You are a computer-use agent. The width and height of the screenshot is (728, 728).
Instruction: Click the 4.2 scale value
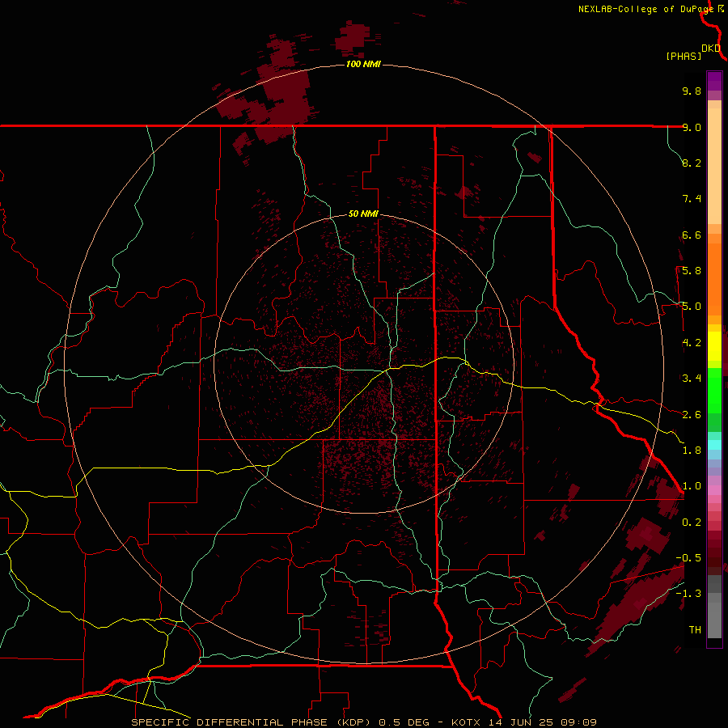[692, 343]
